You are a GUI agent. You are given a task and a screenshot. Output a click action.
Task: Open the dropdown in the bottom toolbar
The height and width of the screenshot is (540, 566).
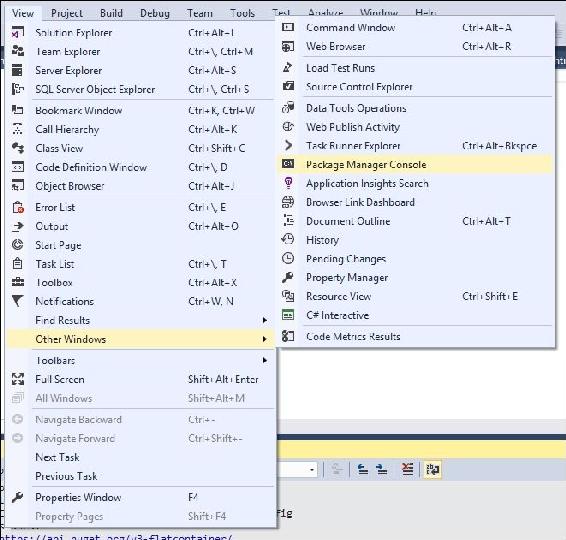pos(312,470)
